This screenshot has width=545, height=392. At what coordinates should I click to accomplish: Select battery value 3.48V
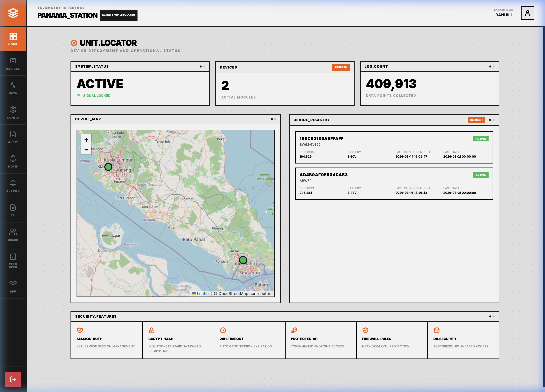(x=352, y=193)
